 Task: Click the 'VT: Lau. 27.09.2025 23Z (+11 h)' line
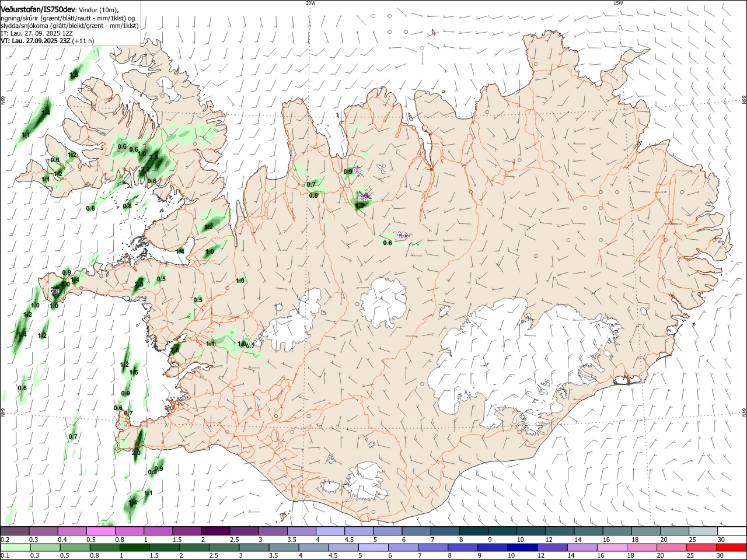point(47,41)
